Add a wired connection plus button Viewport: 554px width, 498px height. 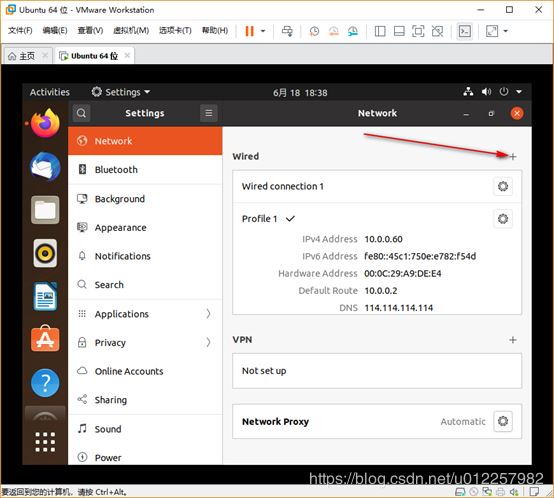(513, 156)
